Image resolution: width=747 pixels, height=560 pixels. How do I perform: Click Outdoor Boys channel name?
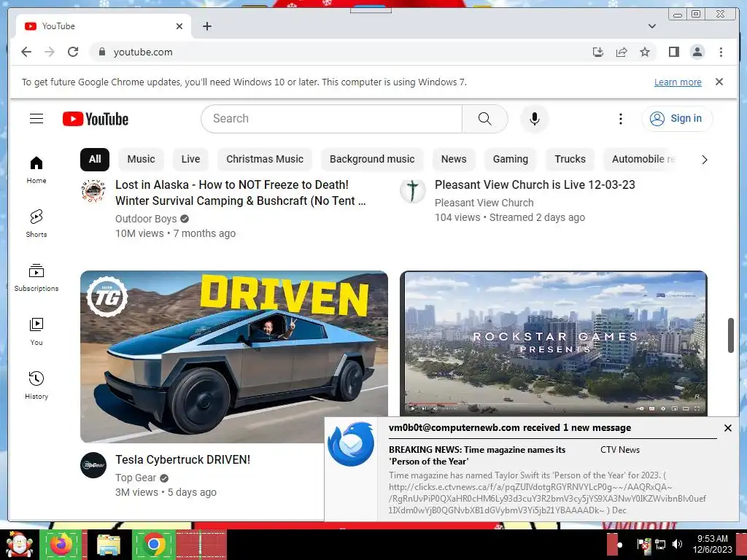pyautogui.click(x=146, y=219)
